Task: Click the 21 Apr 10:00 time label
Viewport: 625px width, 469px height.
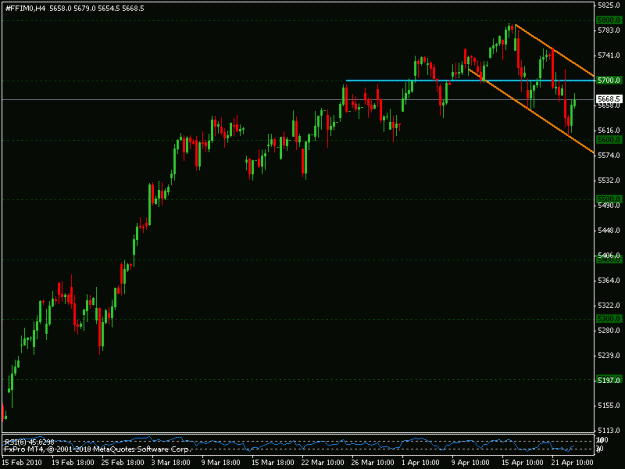Action: pyautogui.click(x=572, y=463)
